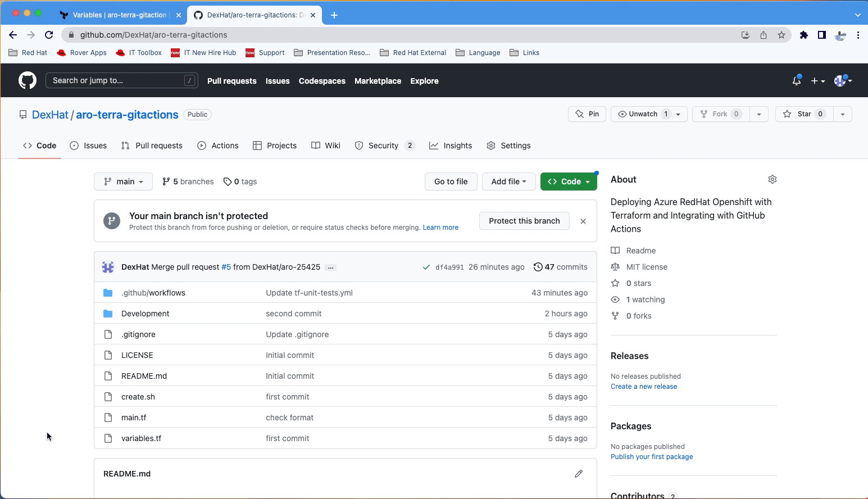The height and width of the screenshot is (499, 868).
Task: Click Create a new release link
Action: click(644, 387)
